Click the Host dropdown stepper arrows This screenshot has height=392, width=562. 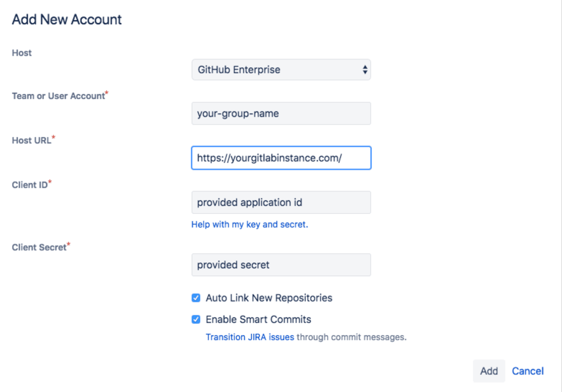365,70
